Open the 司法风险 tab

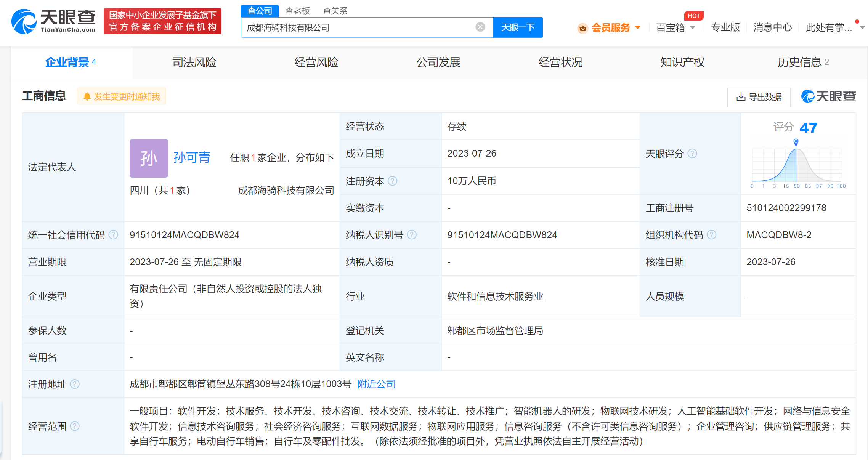[194, 62]
